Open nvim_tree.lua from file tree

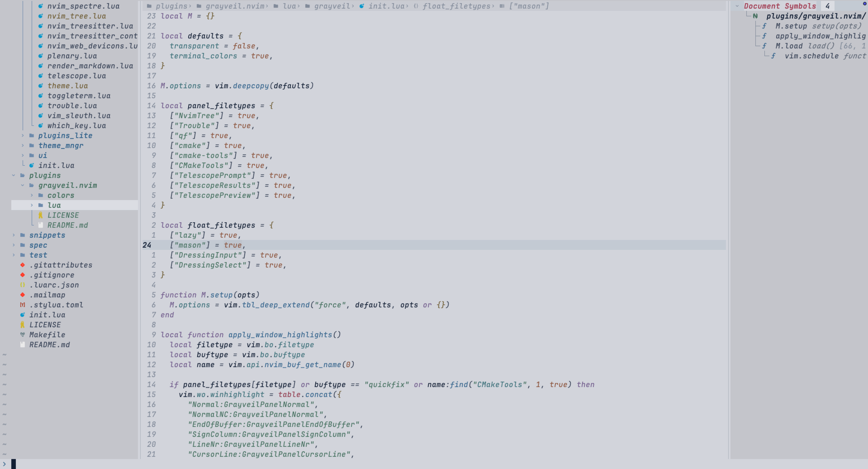point(76,16)
